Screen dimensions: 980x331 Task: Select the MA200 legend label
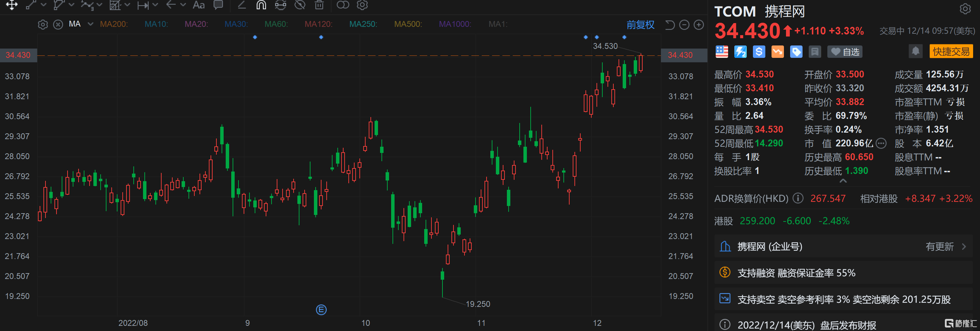[x=114, y=24]
